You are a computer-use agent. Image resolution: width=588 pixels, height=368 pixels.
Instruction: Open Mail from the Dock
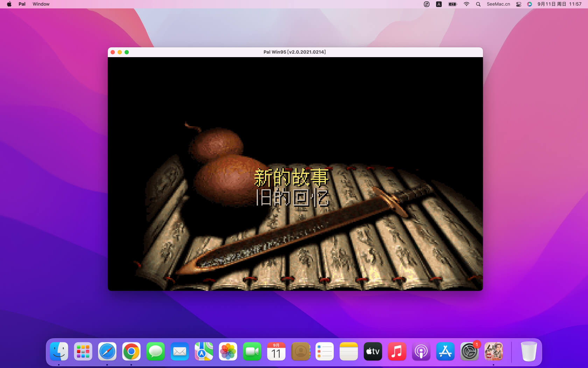click(x=180, y=352)
